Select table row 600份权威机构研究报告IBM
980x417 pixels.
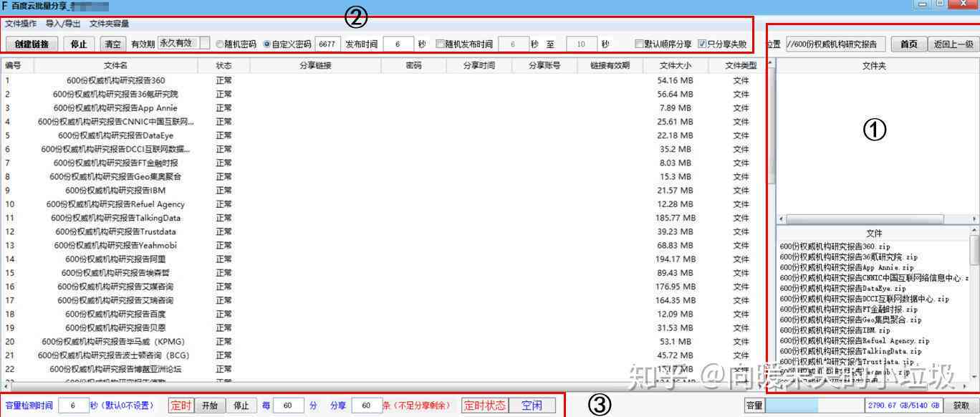point(383,191)
